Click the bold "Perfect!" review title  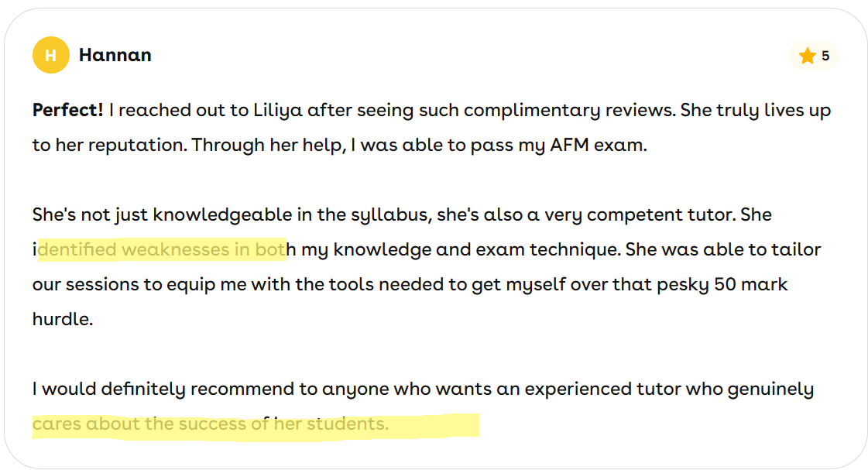coord(67,110)
